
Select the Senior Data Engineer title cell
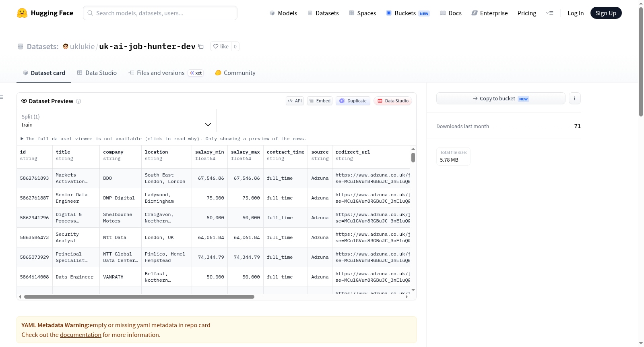[x=76, y=198]
